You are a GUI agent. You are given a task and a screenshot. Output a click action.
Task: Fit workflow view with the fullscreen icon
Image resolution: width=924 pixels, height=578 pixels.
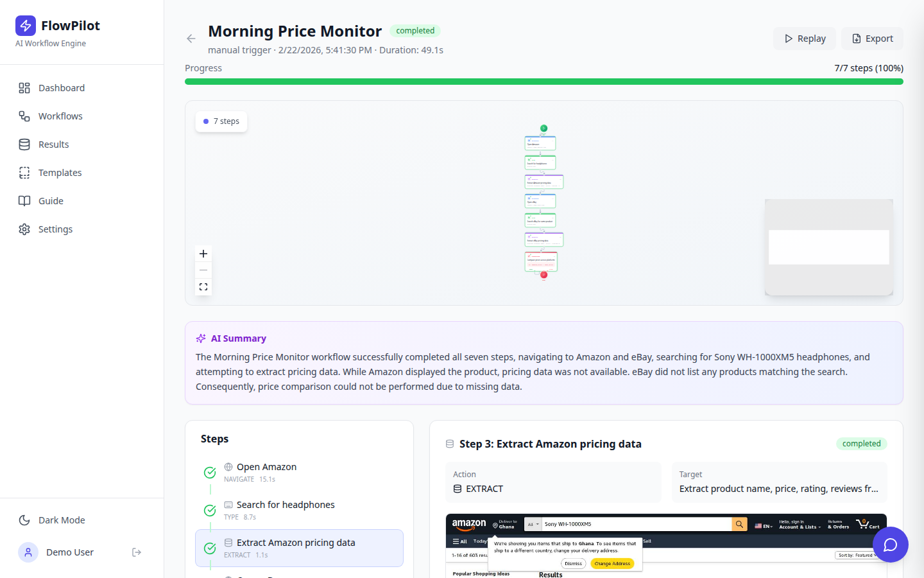coord(203,287)
